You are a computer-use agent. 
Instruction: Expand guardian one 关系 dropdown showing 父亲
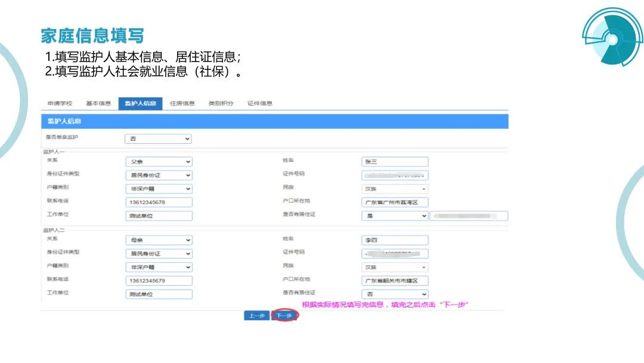pyautogui.click(x=159, y=162)
